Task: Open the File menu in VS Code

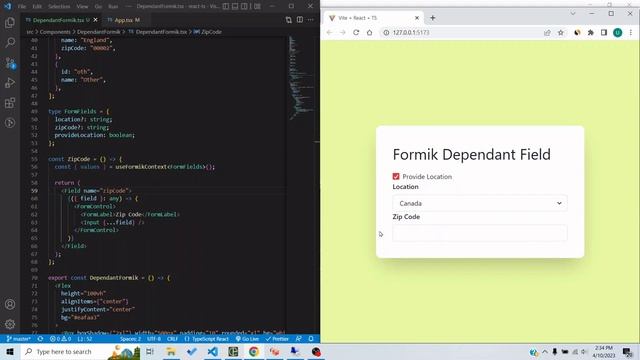Action: (x=22, y=7)
